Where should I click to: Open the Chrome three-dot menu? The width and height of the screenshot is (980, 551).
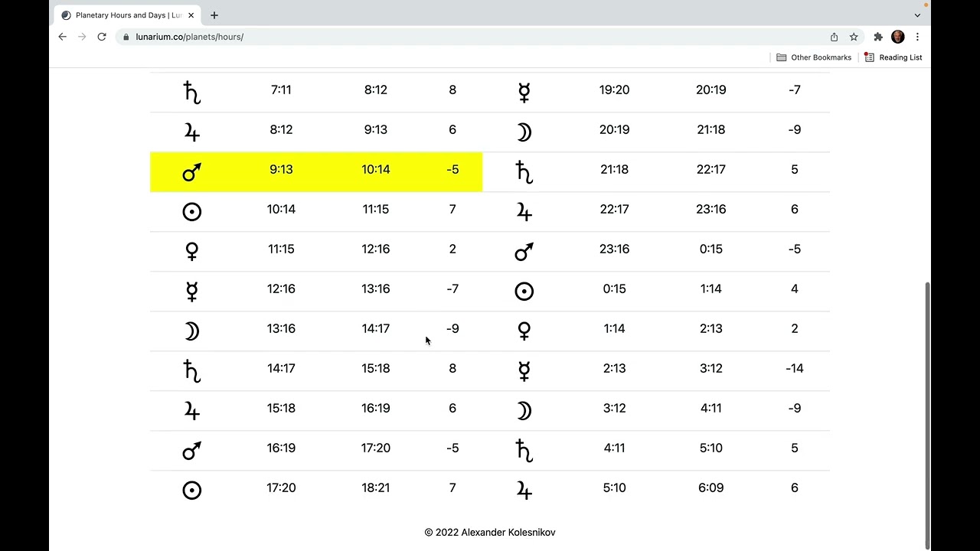pyautogui.click(x=917, y=37)
